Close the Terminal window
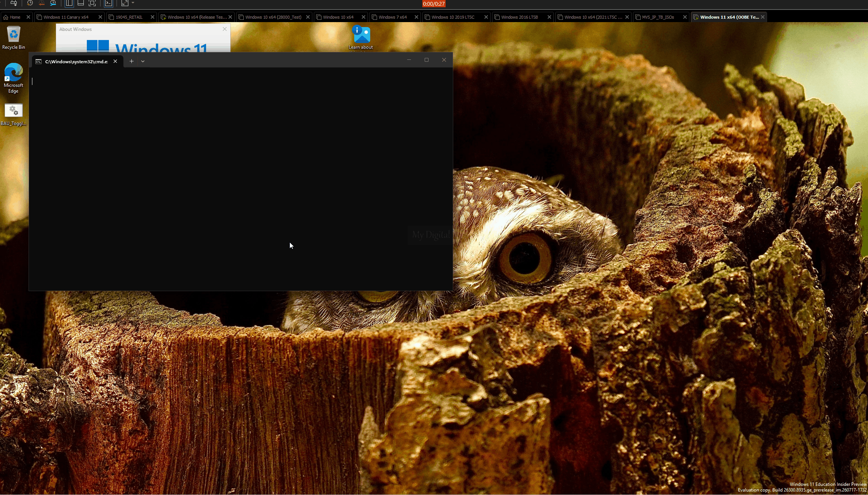The image size is (868, 495). [x=444, y=60]
